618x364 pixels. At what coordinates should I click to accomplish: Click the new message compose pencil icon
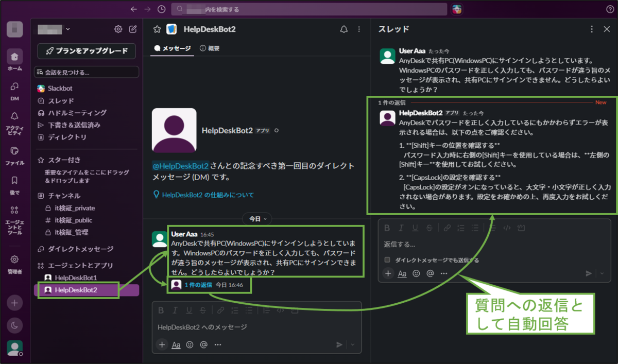coord(133,29)
